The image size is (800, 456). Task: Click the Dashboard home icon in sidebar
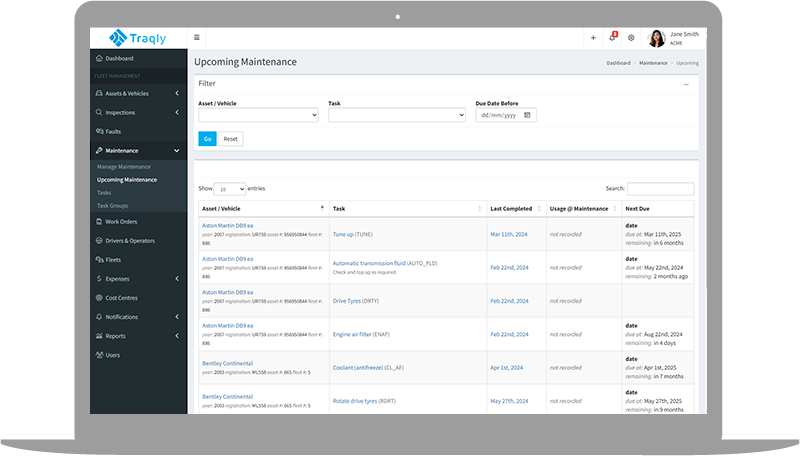[x=99, y=58]
